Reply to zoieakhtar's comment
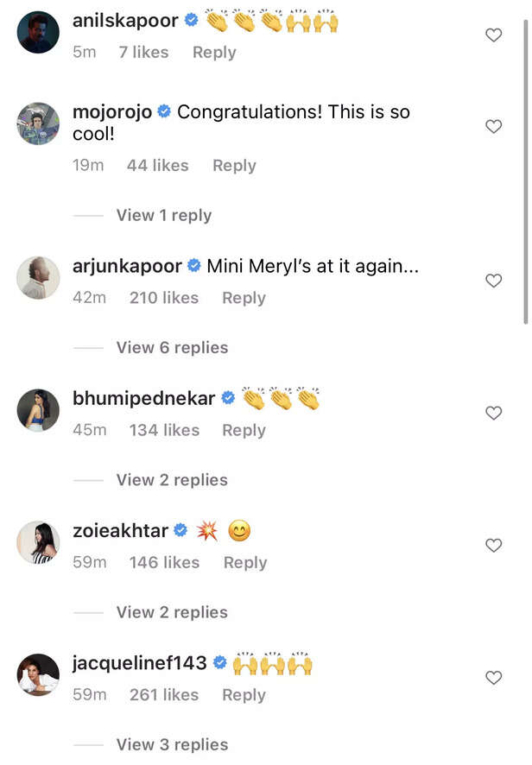Screen dimensions: 532x765 245,562
